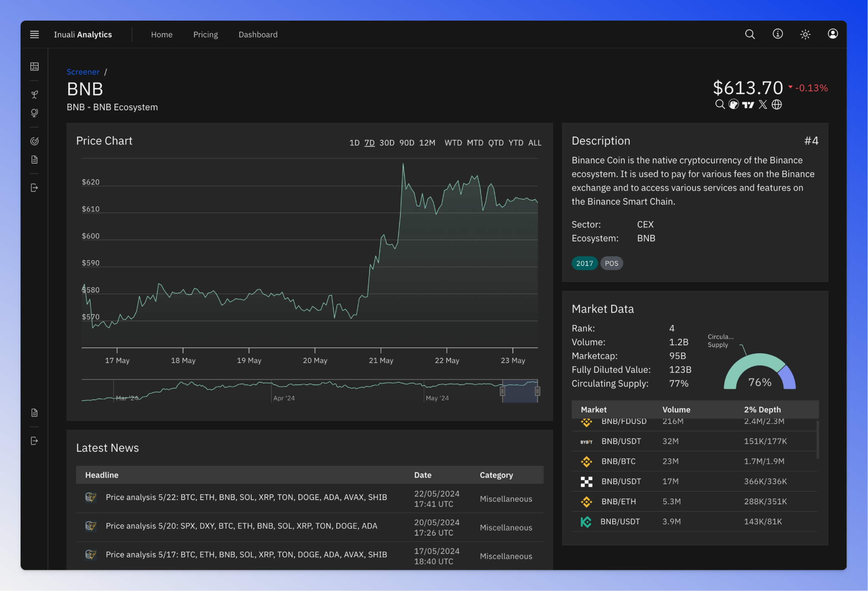Follow the Screener breadcrumb link
Viewport: 868px width, 591px height.
[x=83, y=72]
